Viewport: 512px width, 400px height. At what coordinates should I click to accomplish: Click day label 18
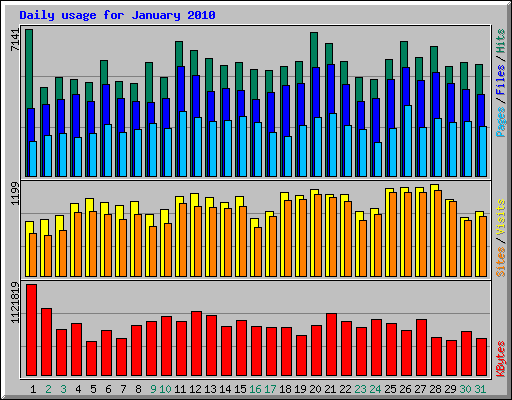point(285,389)
